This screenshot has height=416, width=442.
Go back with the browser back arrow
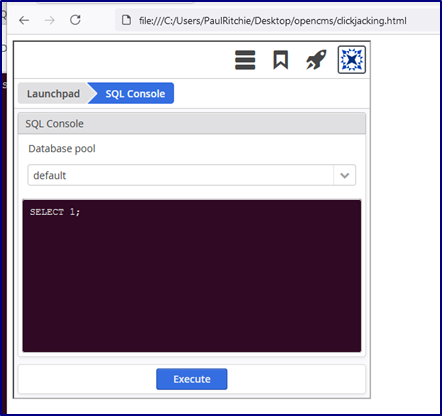(x=24, y=20)
